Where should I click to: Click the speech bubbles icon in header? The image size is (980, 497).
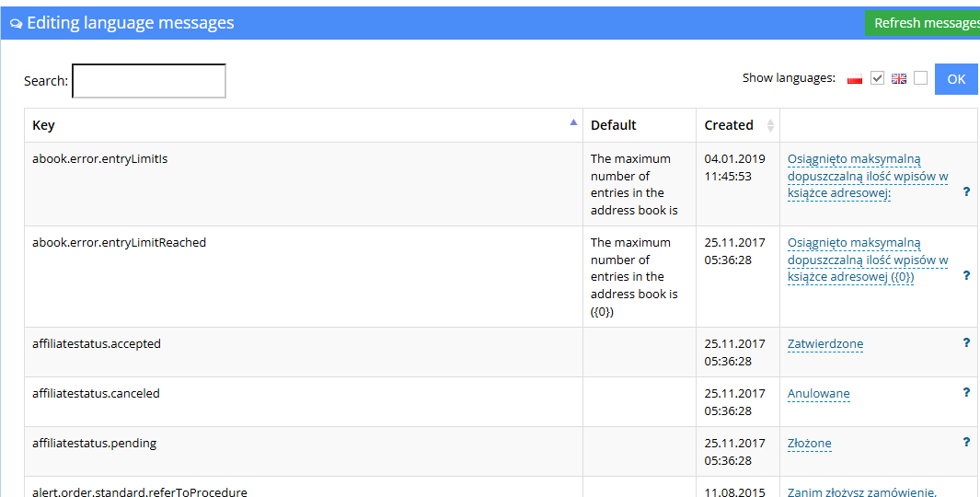coord(17,24)
